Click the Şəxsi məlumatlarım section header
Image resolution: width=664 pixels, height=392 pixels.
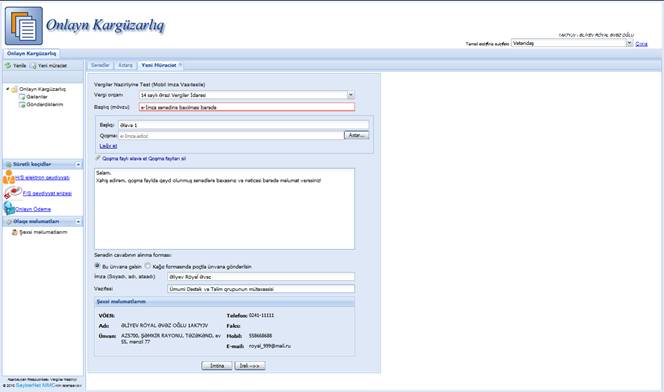coord(224,302)
